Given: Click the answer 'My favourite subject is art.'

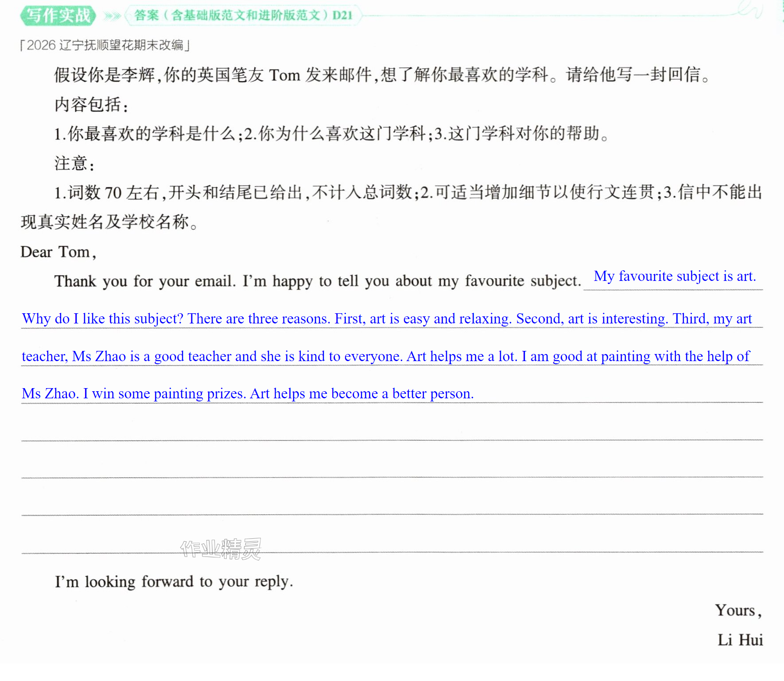Looking at the screenshot, I should [x=674, y=276].
